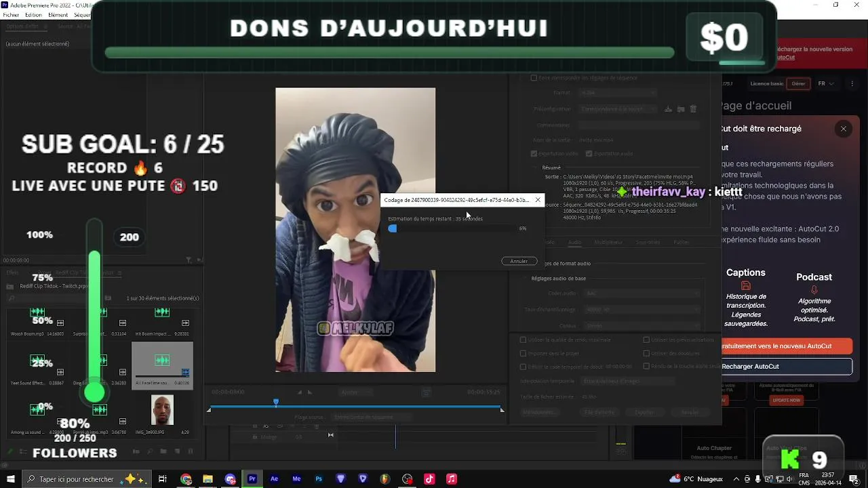Click the delete preset trash icon
Screen dimensions: 868x488
coord(693,108)
